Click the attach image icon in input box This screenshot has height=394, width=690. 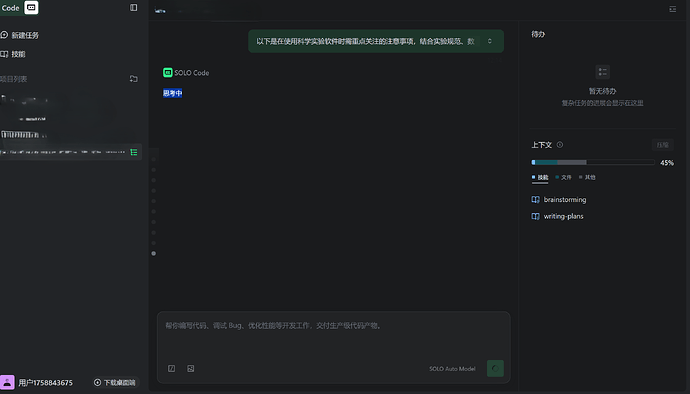(x=191, y=368)
